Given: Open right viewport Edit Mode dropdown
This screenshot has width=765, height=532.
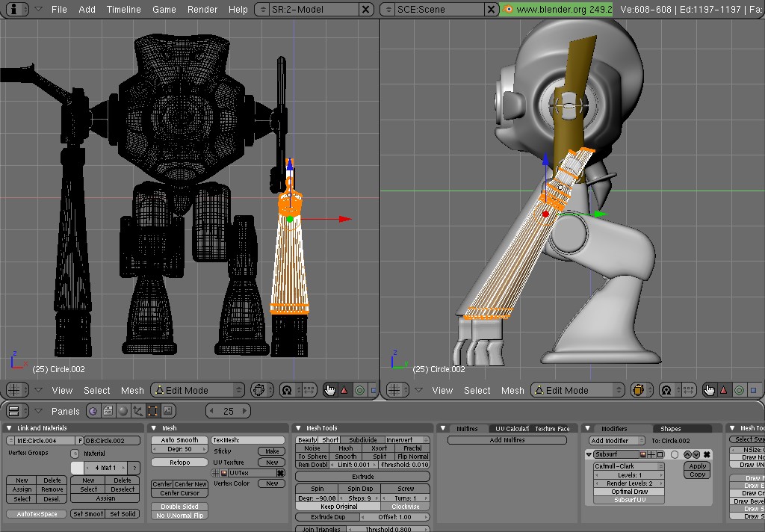Looking at the screenshot, I should [577, 390].
